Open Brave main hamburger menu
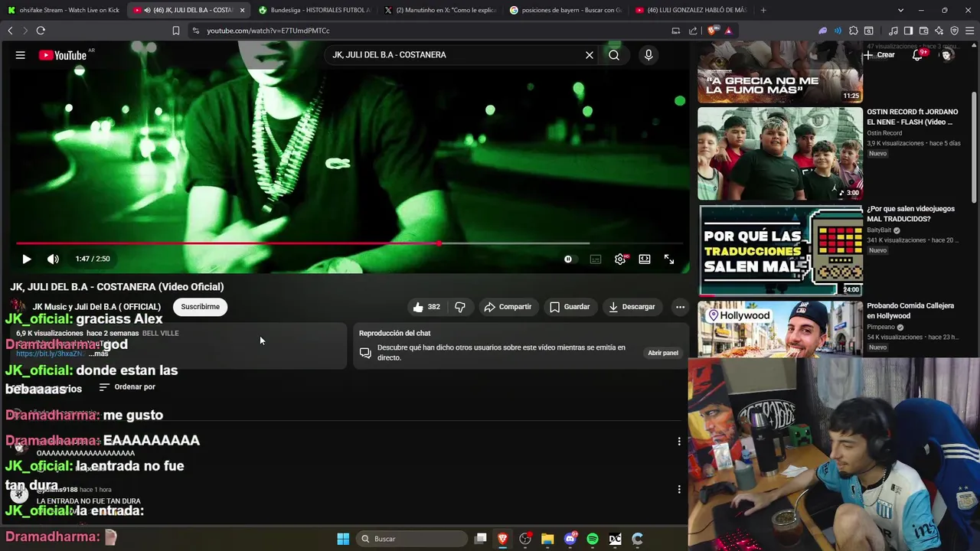The height and width of the screenshot is (551, 980). 970,31
